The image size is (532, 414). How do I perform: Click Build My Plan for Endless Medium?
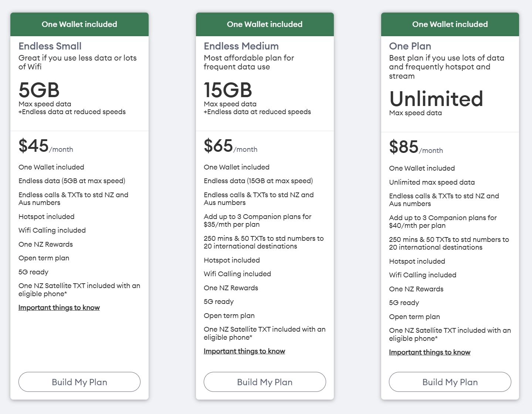point(265,382)
